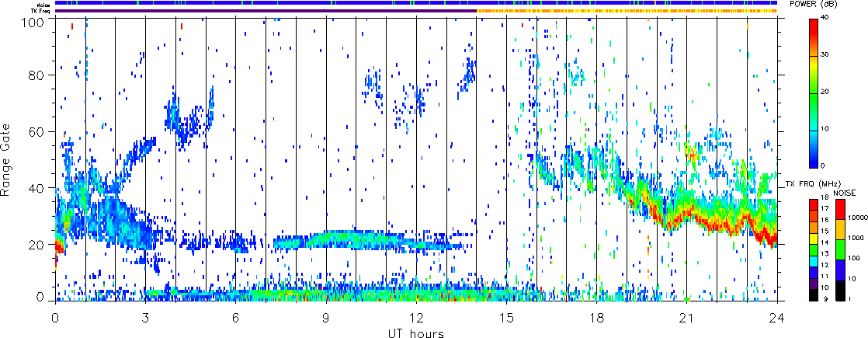Click the '9' UT hours tick label
This screenshot has width=868, height=338.
point(326,316)
